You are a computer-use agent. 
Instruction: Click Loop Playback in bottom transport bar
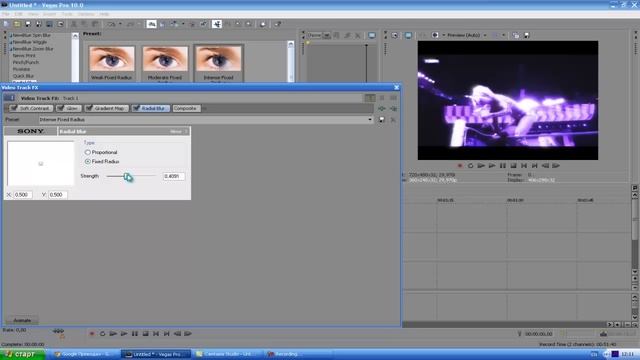tap(102, 334)
